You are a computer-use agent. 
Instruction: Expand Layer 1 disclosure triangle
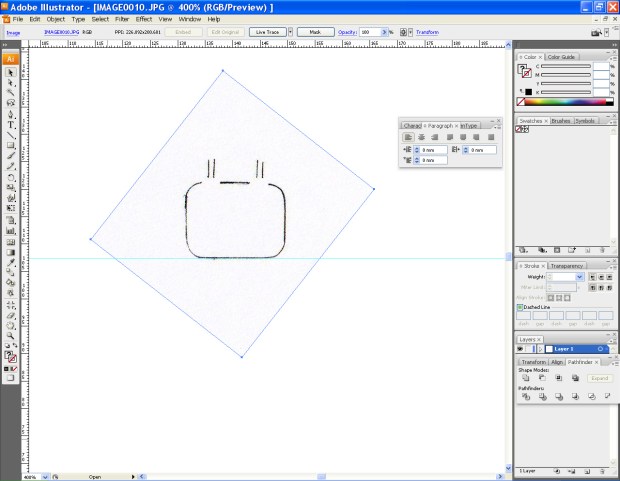coord(540,349)
